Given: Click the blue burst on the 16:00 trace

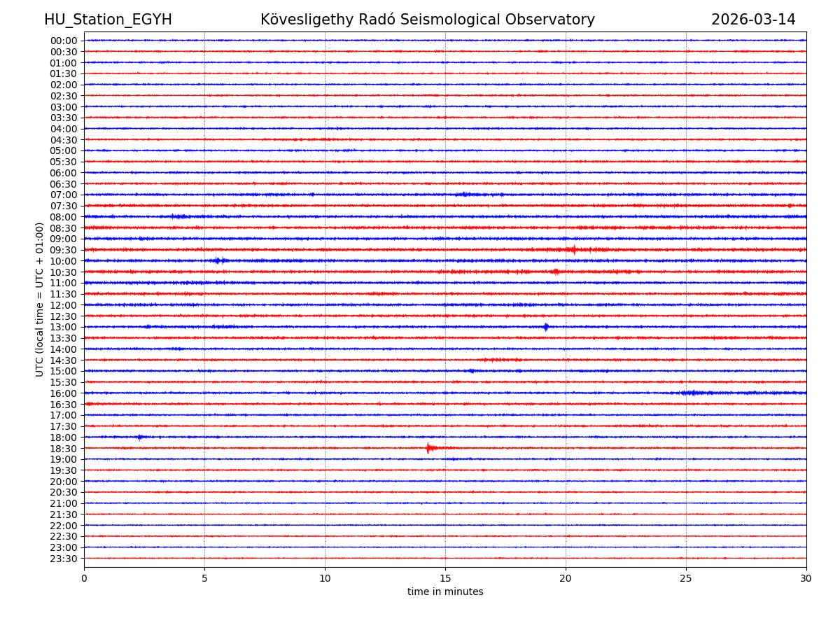Looking at the screenshot, I should (x=691, y=393).
